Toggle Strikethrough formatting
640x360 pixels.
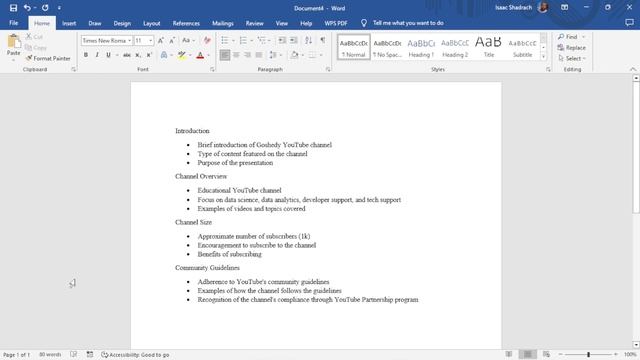[x=127, y=55]
